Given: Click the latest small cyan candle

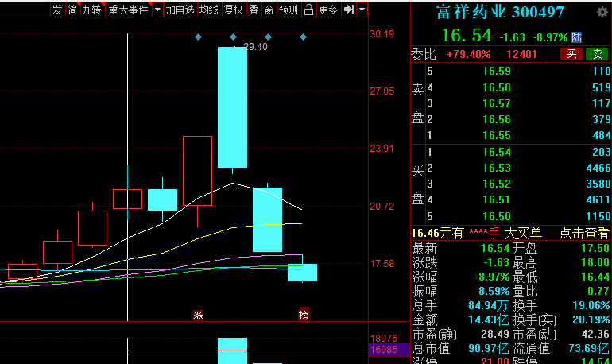Looking at the screenshot, I should [303, 273].
